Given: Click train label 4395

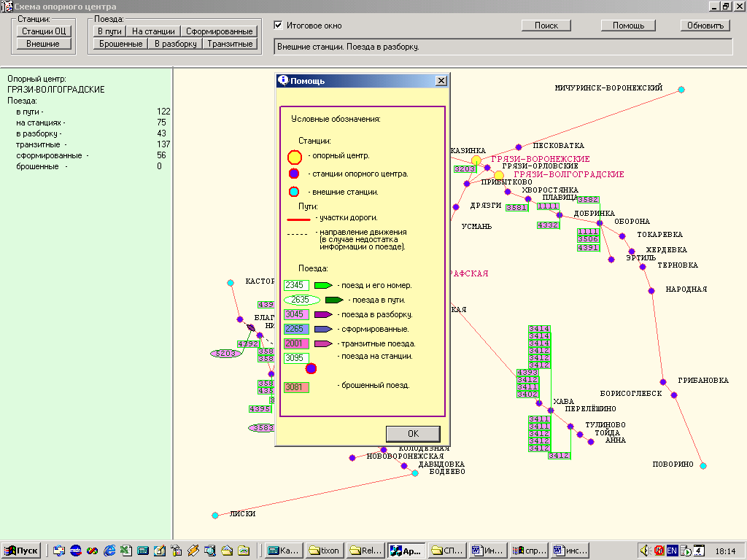Looking at the screenshot, I should (260, 408).
